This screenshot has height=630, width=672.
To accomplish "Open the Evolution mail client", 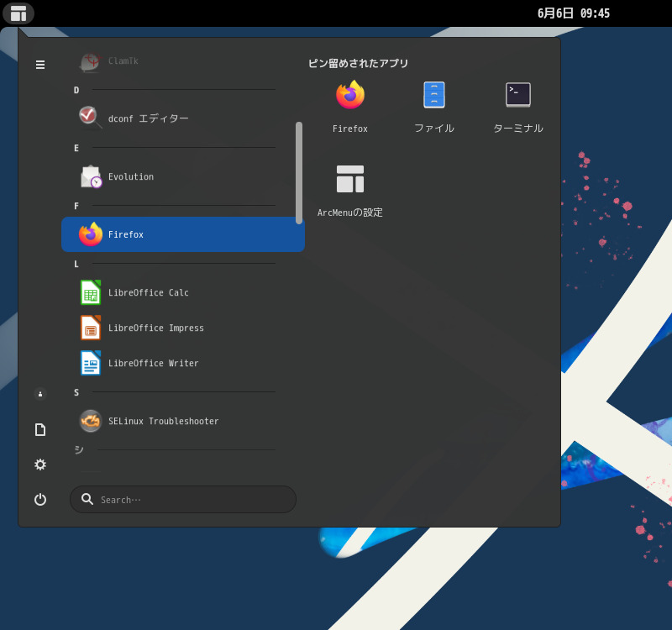I will pos(130,176).
